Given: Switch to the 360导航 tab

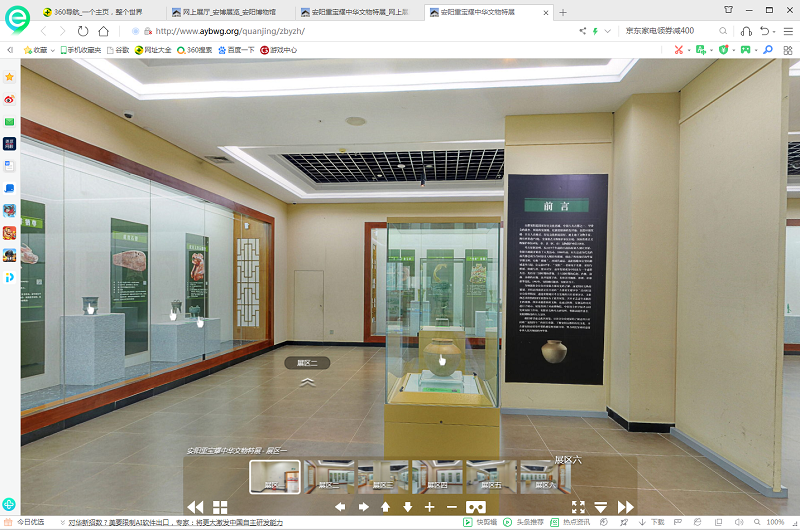Looking at the screenshot, I should (x=99, y=12).
